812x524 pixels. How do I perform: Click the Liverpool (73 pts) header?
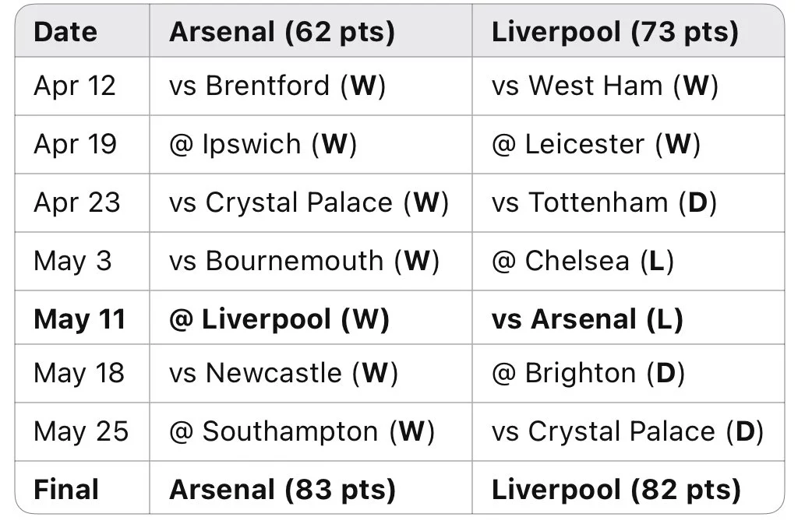615,32
